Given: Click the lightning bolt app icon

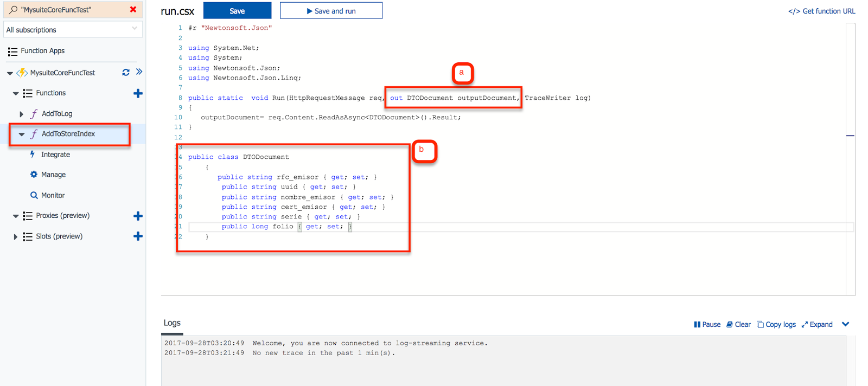Looking at the screenshot, I should click(22, 73).
